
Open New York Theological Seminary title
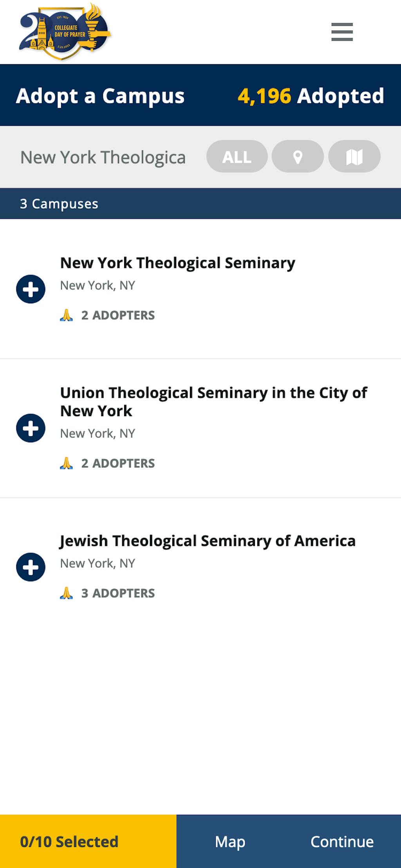point(177,263)
